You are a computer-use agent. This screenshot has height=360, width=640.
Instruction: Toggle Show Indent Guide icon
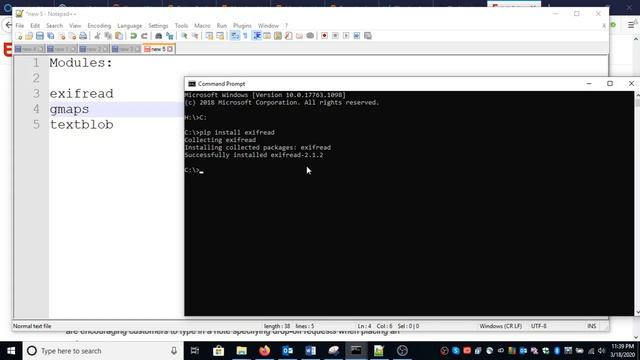click(257, 36)
